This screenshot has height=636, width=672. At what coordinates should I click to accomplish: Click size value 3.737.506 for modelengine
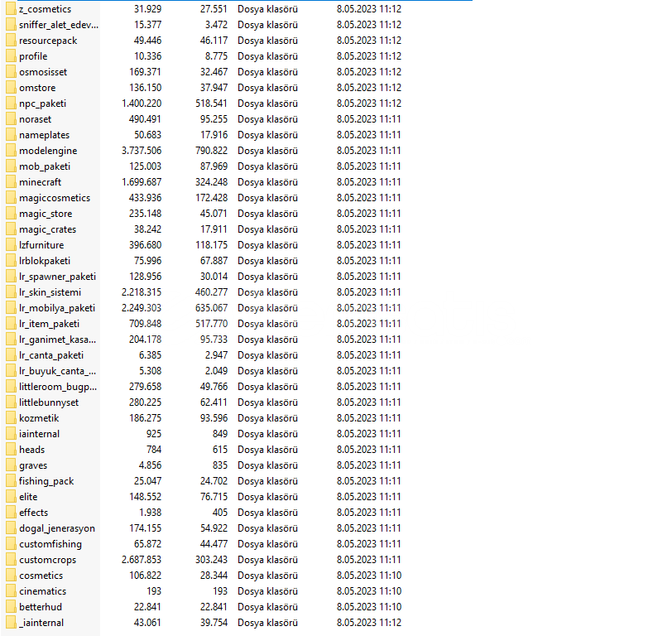142,151
